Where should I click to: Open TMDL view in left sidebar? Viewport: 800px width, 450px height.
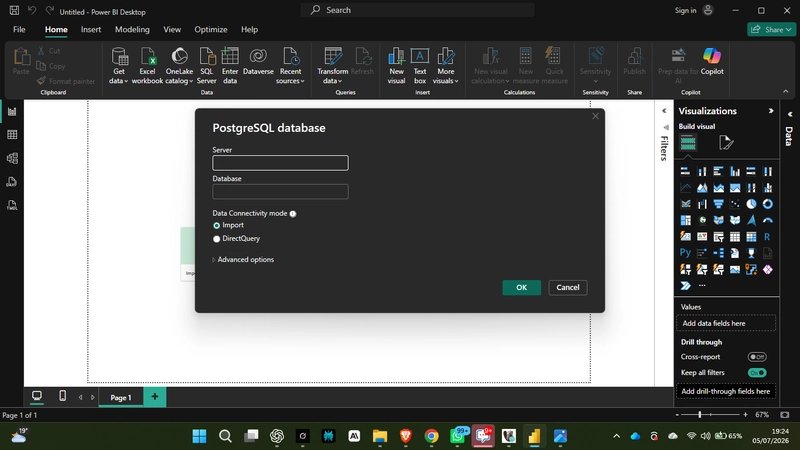[x=12, y=205]
